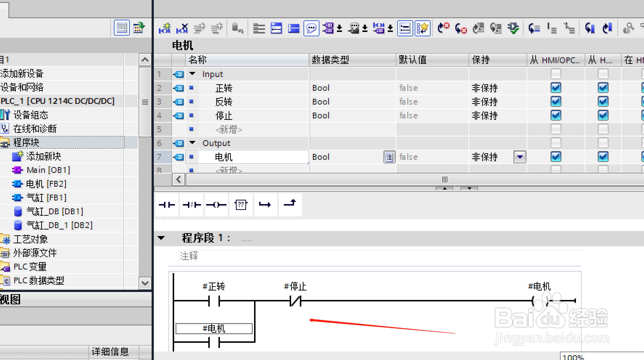Click the close branch icon
Viewport: 644px width, 360px height.
pos(290,204)
